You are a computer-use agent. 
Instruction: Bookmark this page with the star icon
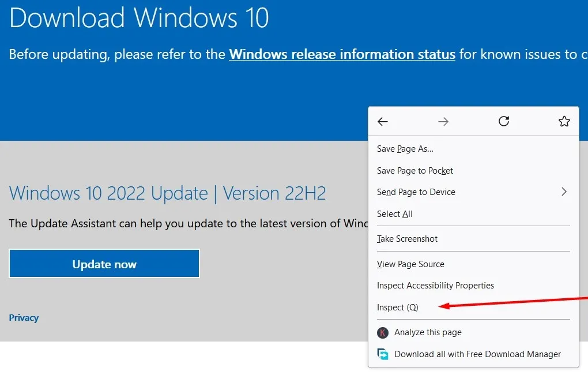[564, 121]
